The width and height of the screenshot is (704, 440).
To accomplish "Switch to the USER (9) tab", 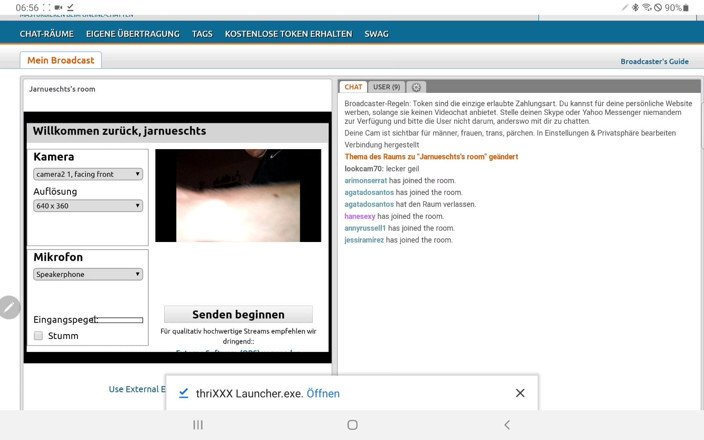I will tap(387, 87).
